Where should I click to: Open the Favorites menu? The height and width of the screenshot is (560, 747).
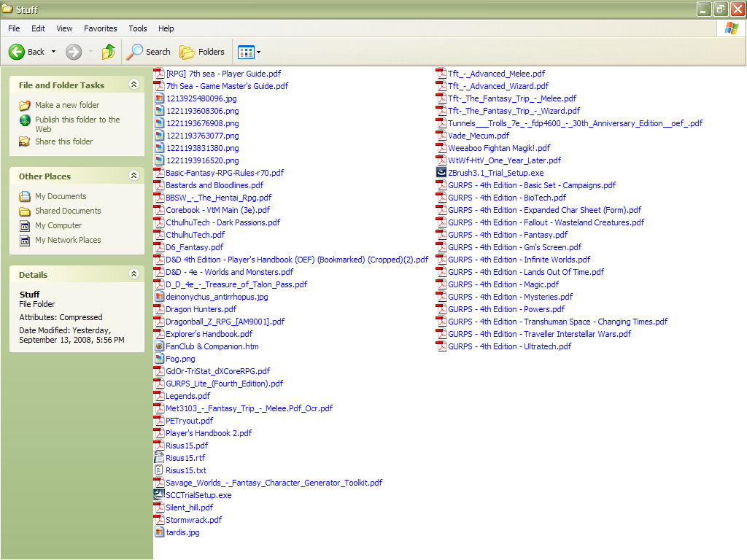pos(101,28)
